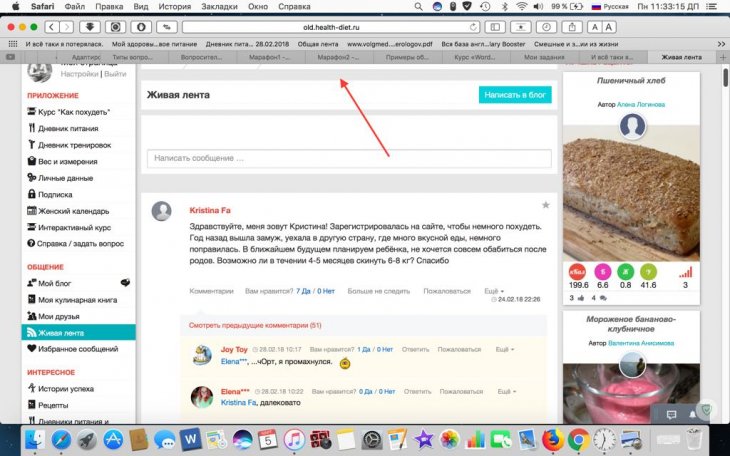Open Kristina Fa's avatar icon
The width and height of the screenshot is (730, 456).
[161, 211]
